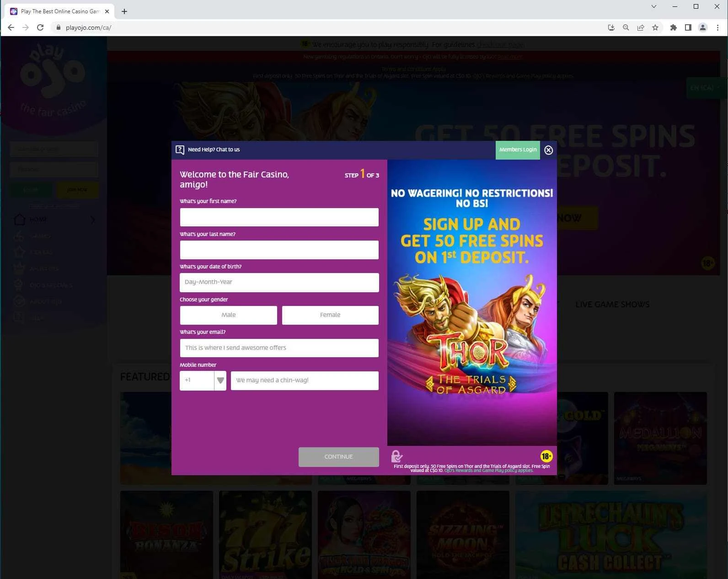Click the date of birth field
The height and width of the screenshot is (579, 728).
279,283
